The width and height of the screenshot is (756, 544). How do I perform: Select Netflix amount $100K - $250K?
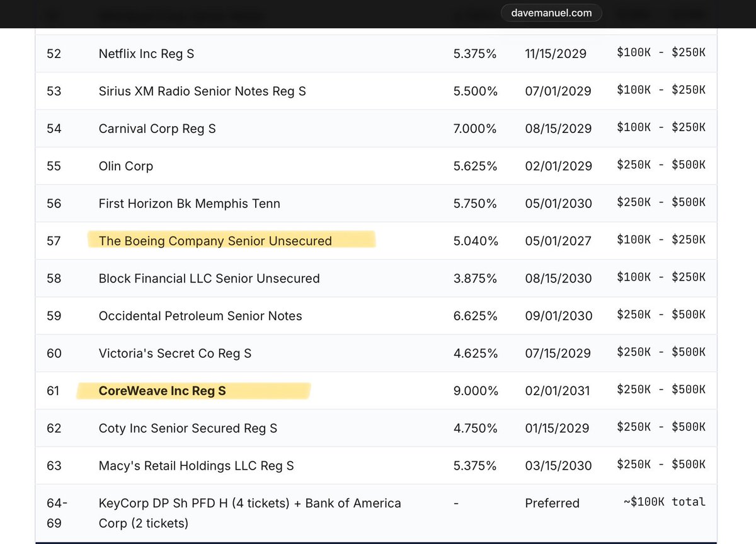(x=661, y=53)
